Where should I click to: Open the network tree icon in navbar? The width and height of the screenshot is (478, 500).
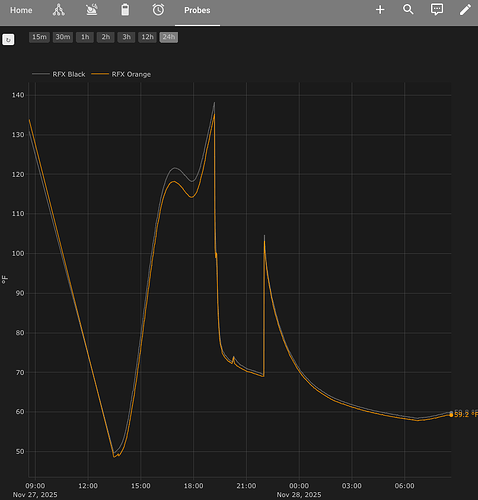[59, 10]
